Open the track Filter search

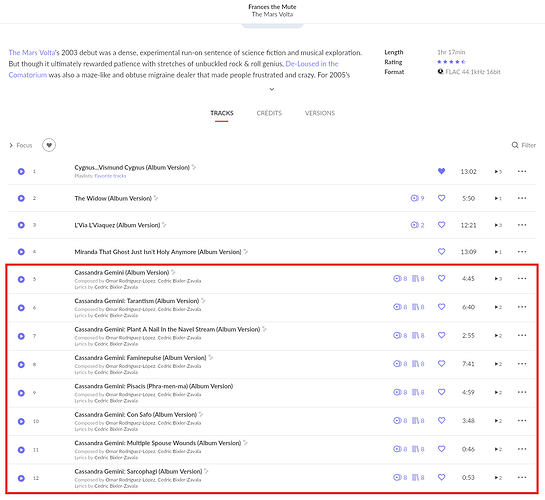[x=523, y=145]
